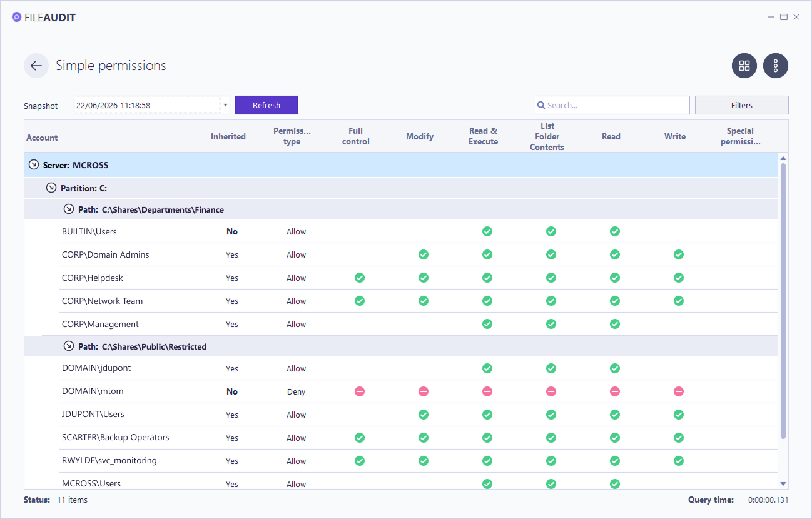Click the vertical scrollbar down arrow
The height and width of the screenshot is (519, 812).
click(783, 483)
